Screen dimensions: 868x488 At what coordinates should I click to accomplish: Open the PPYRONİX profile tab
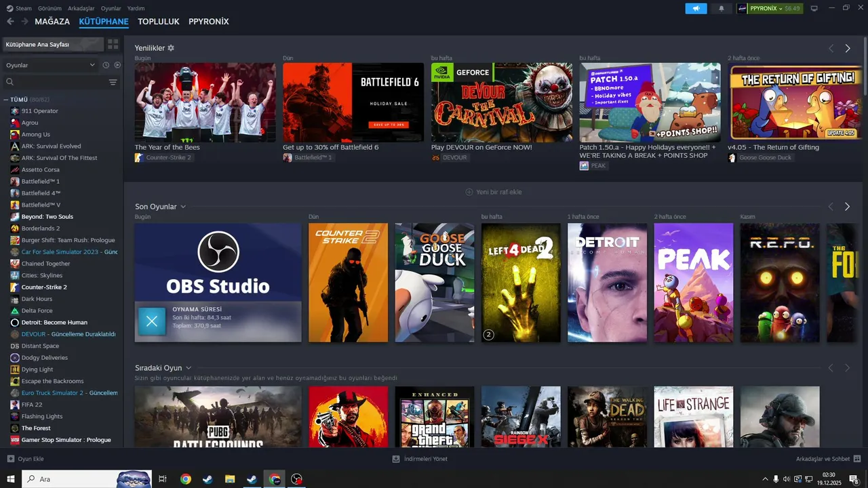click(x=209, y=22)
